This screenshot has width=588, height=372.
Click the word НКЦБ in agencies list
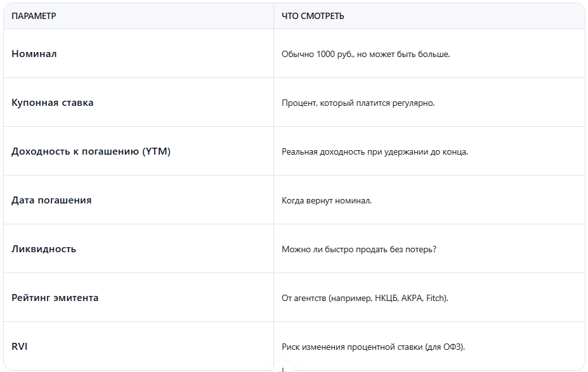(386, 298)
